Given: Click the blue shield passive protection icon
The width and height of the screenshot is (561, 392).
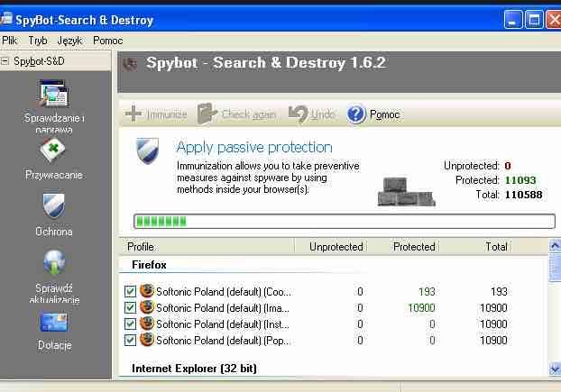Looking at the screenshot, I should (147, 150).
